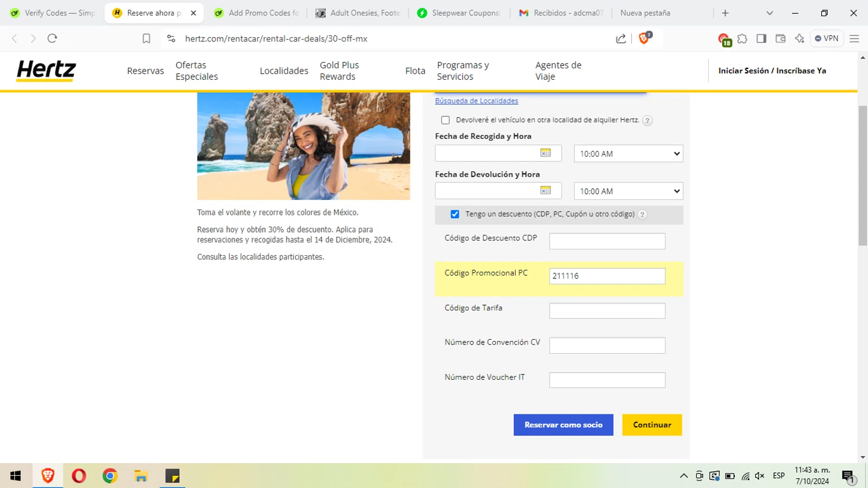Reload the Hertz page
Viewport: 868px width, 488px height.
pos(52,38)
